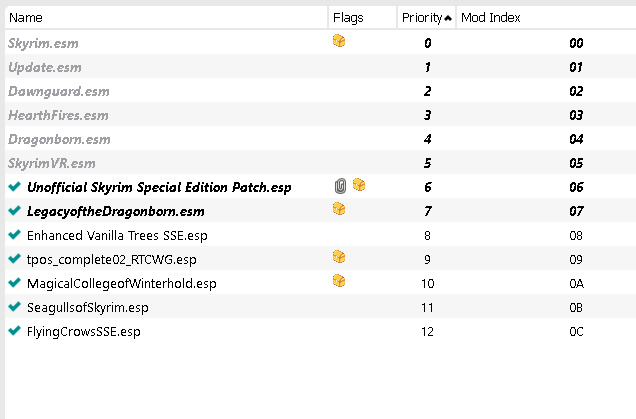Click mod index 05 cell
This screenshot has height=419, width=636.
576,163
